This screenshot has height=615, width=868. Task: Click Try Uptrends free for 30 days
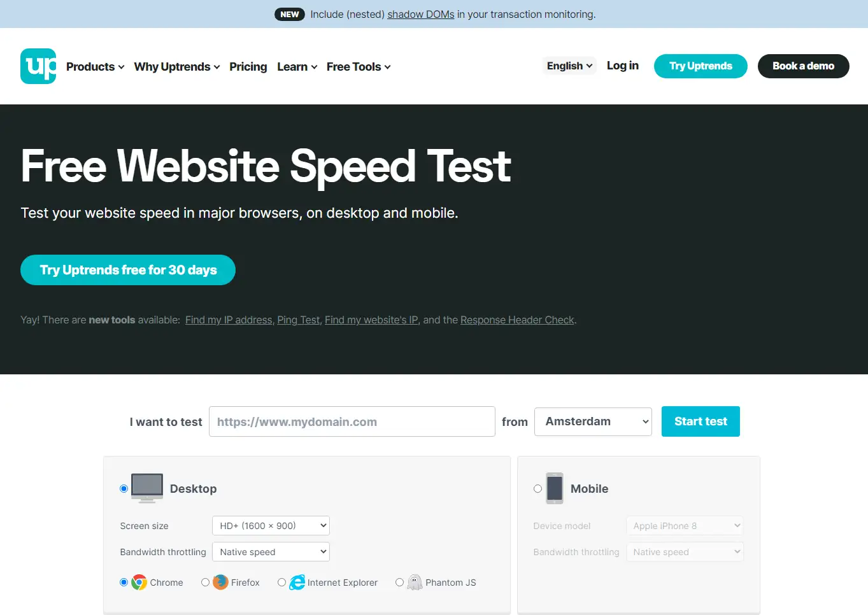click(128, 270)
